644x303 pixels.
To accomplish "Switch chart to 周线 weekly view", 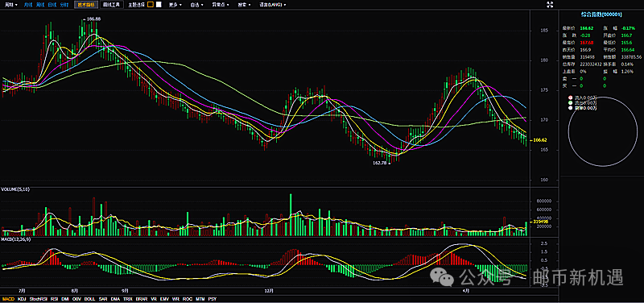I will pos(39,5).
